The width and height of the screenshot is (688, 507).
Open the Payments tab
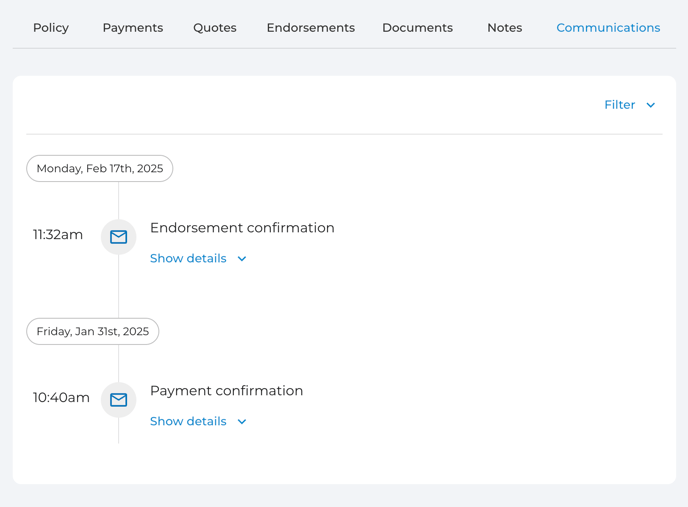[133, 28]
